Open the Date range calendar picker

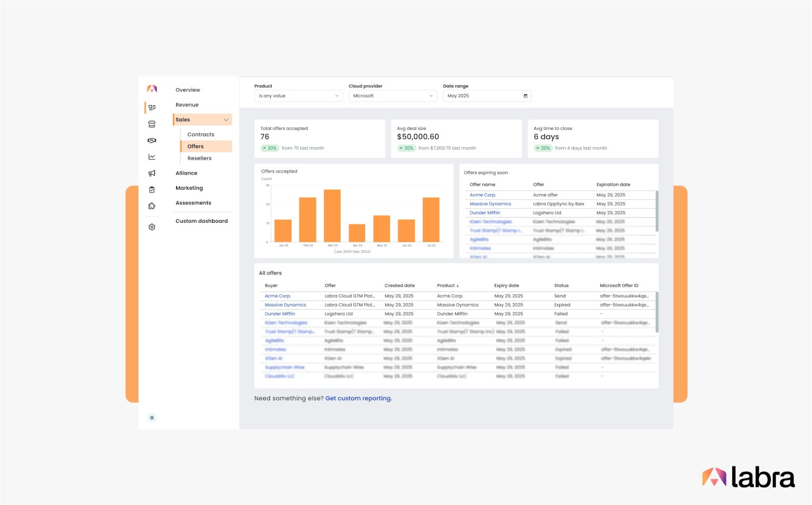coord(525,96)
